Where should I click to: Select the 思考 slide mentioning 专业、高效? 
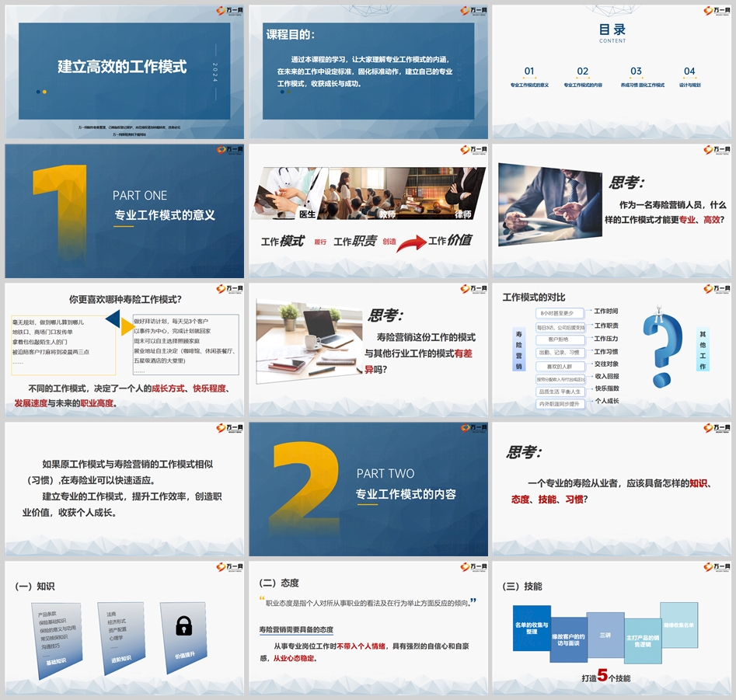612,211
